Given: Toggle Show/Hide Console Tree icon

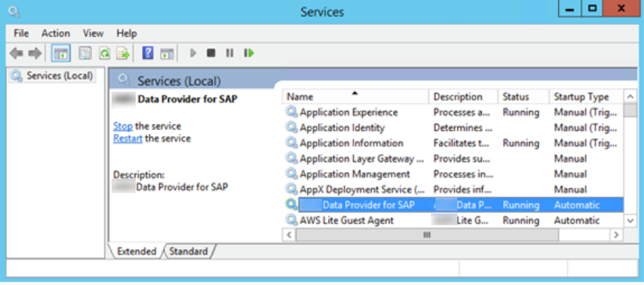Looking at the screenshot, I should [61, 54].
